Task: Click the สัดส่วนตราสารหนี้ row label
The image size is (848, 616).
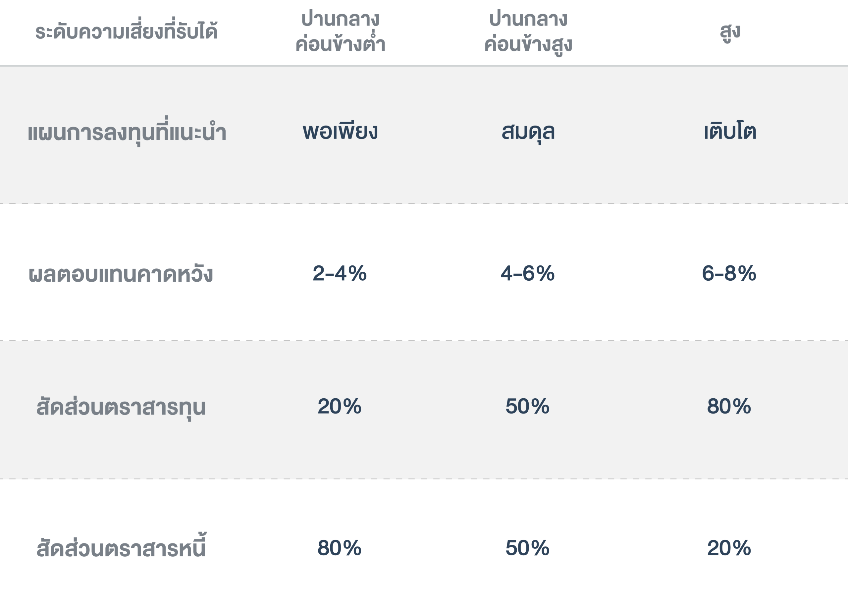Action: point(121,548)
